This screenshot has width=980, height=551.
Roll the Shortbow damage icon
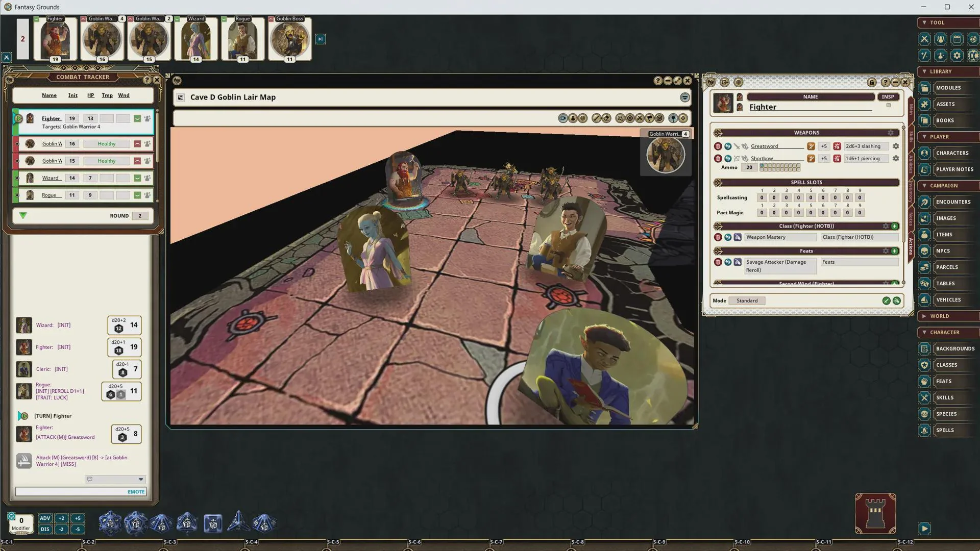click(837, 159)
